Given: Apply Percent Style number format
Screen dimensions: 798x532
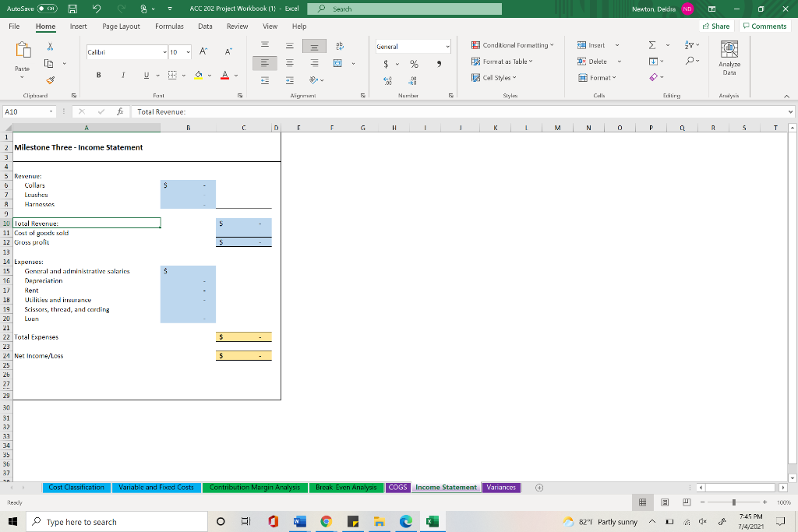Looking at the screenshot, I should pos(414,64).
